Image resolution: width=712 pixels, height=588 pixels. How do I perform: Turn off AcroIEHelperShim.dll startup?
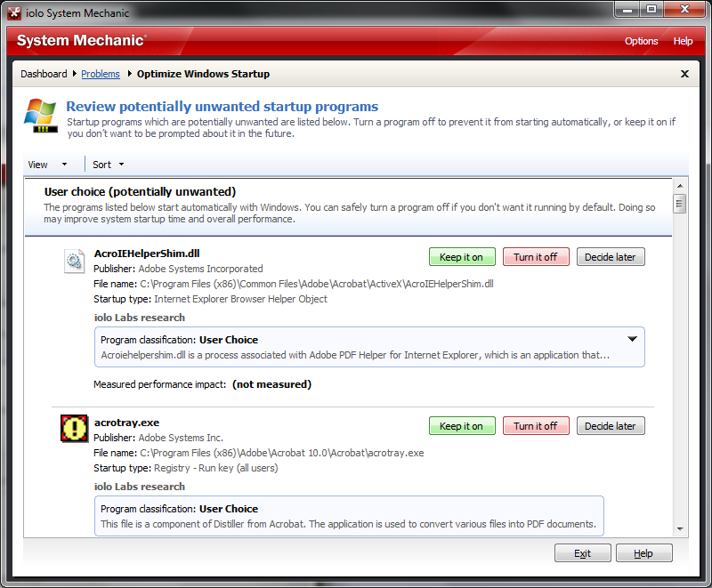click(x=535, y=257)
